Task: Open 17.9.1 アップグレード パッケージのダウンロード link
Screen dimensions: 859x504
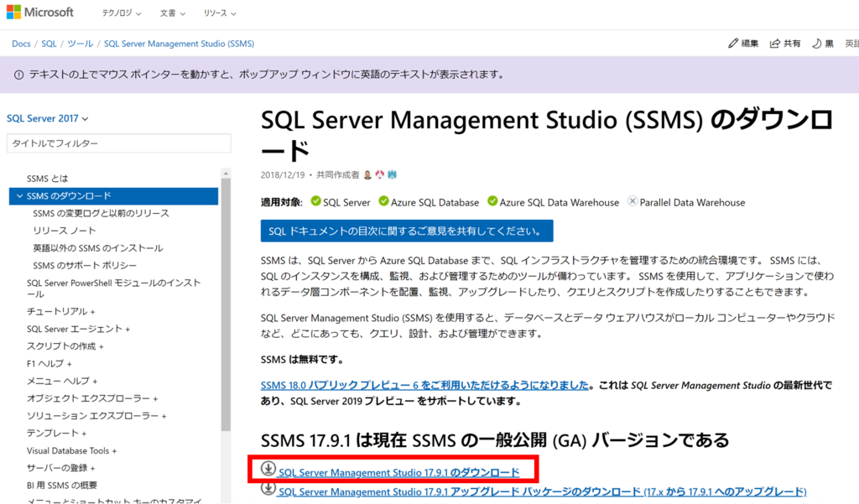Action: (x=543, y=491)
